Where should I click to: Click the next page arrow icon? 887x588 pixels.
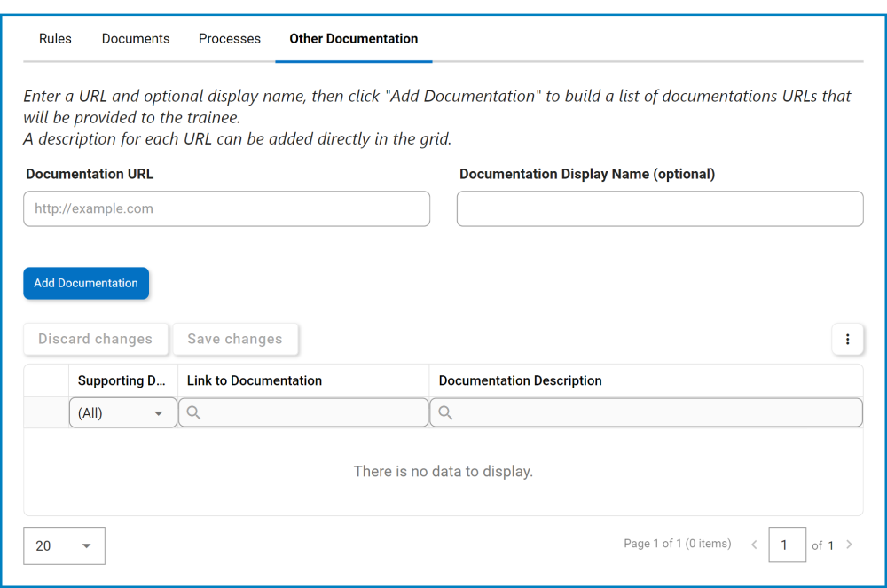tap(849, 545)
